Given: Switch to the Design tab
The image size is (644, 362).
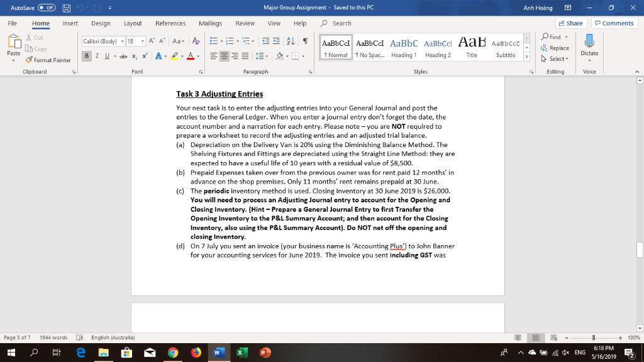Looking at the screenshot, I should pos(101,23).
